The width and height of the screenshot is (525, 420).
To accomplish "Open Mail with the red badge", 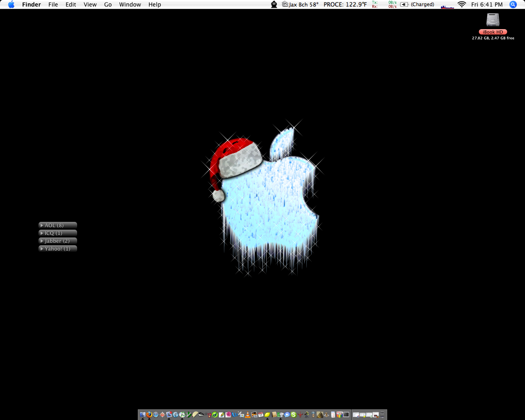I will point(169,415).
